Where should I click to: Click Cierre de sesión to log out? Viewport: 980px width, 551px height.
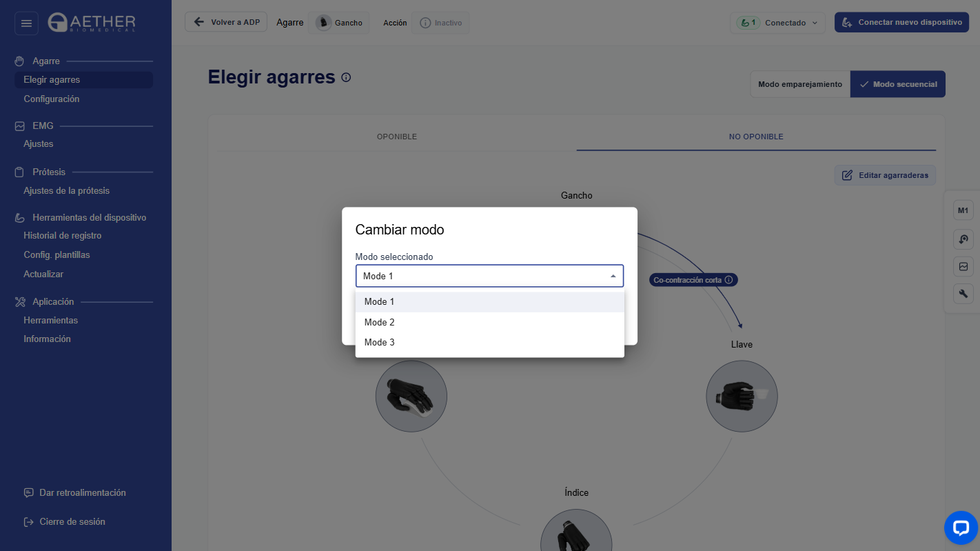65,522
